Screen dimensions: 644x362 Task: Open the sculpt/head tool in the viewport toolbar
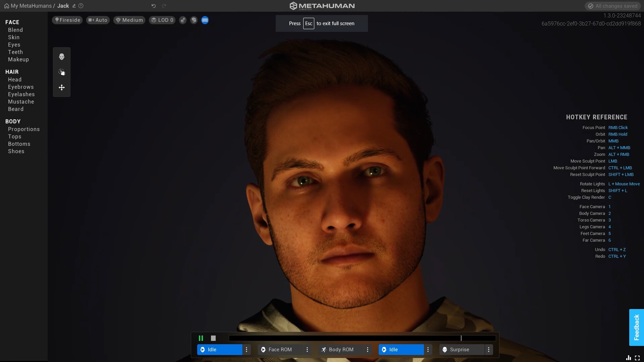click(61, 57)
